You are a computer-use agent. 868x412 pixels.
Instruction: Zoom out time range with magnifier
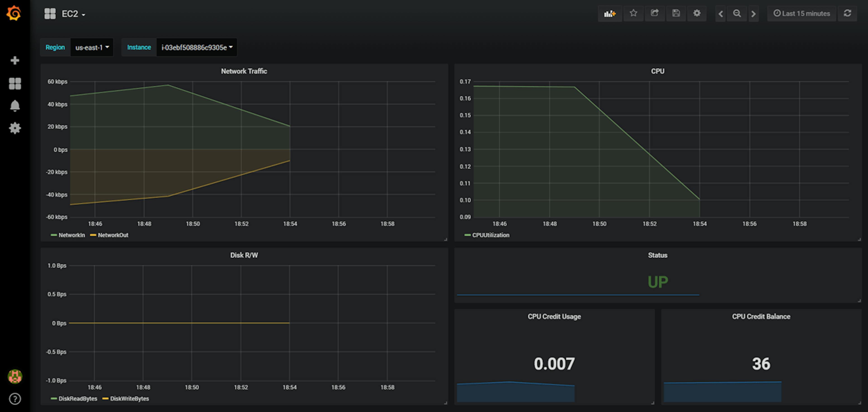[x=737, y=14]
